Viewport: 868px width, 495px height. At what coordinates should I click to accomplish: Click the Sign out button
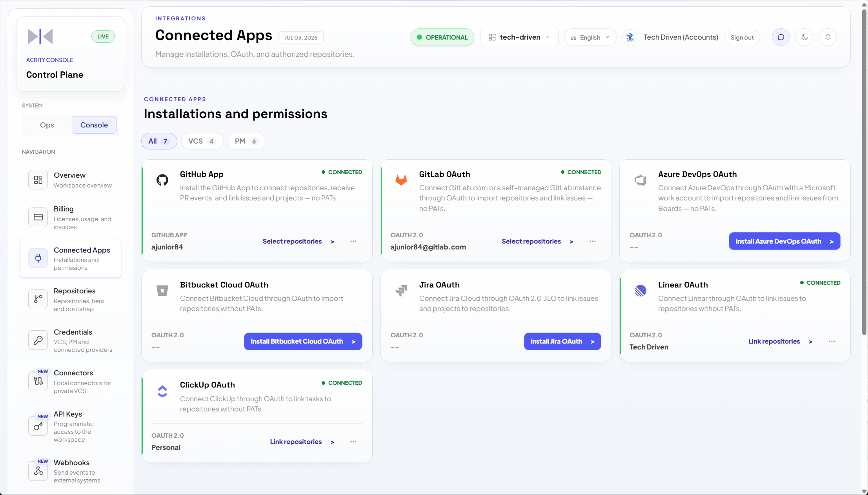click(x=742, y=37)
